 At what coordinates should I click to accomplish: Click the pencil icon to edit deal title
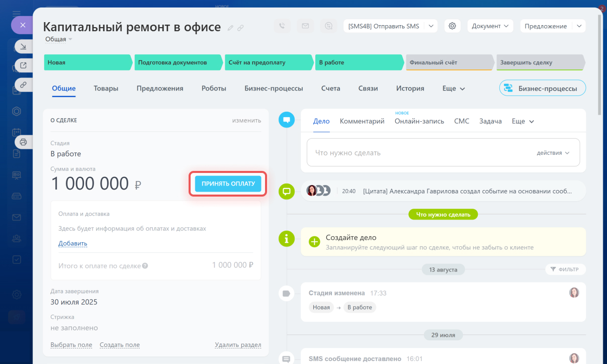231,28
